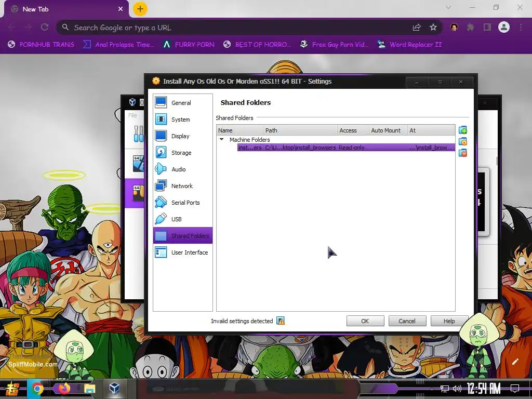532x399 pixels.
Task: Reload the current Chrome page
Action: 45,27
